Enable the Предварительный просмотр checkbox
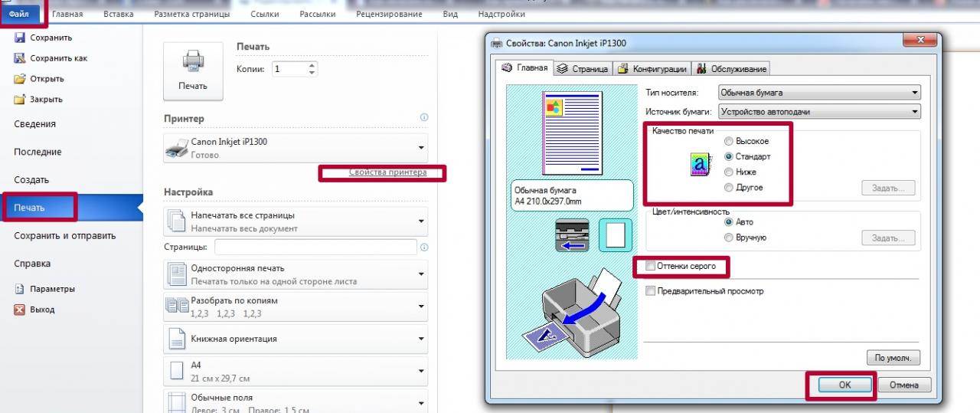The height and width of the screenshot is (413, 980). pos(651,291)
